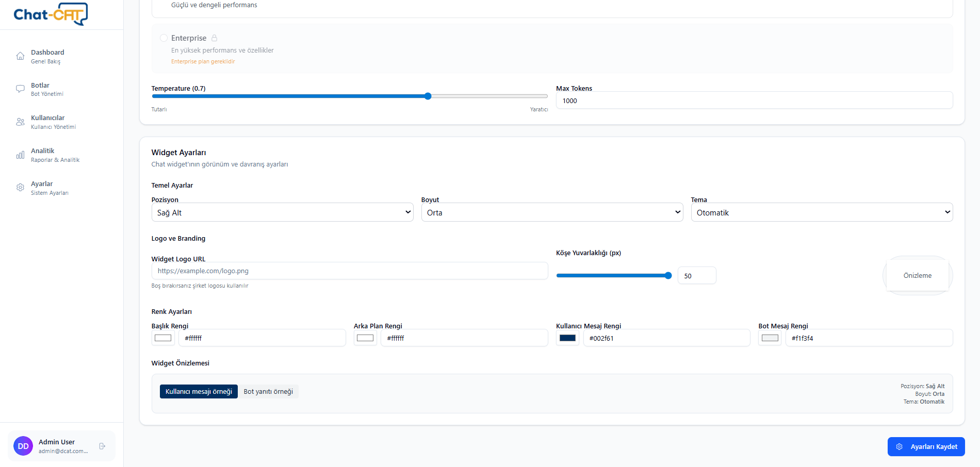This screenshot has height=467, width=980.
Task: Switch to the Kullanıcı mesajı örneği tab
Action: pos(199,391)
